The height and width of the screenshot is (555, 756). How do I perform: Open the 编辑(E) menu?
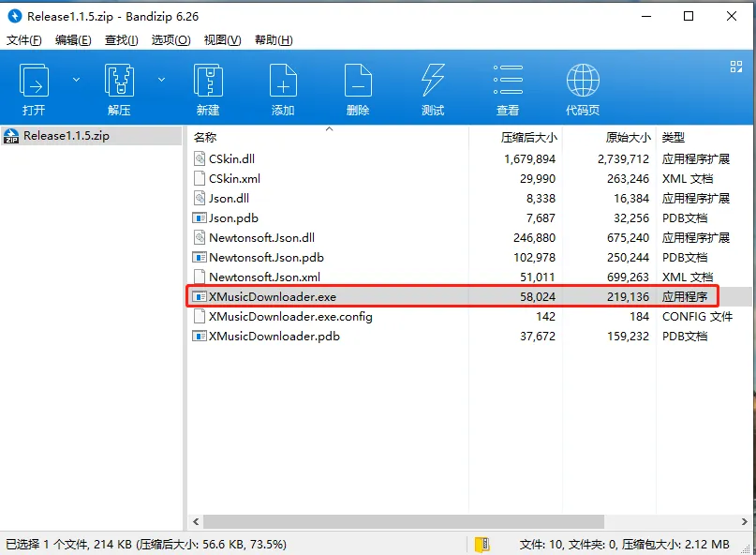(73, 40)
